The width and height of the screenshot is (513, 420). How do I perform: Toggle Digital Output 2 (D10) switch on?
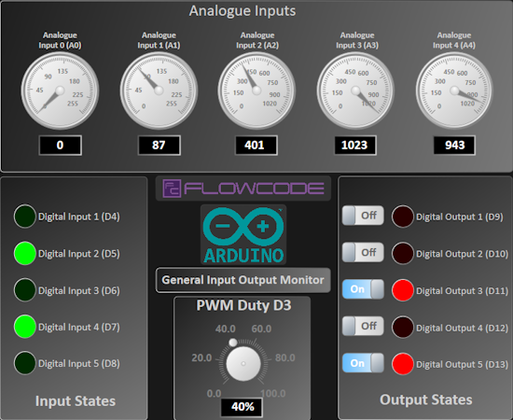click(x=363, y=252)
